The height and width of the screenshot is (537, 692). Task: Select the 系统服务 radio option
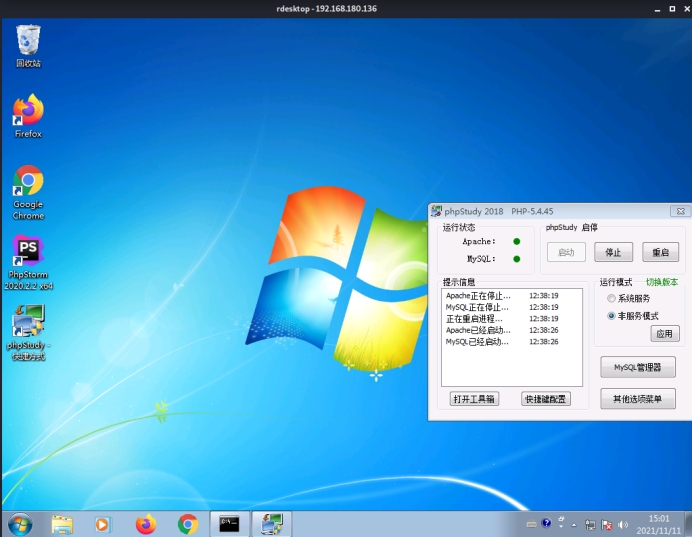coord(629,299)
